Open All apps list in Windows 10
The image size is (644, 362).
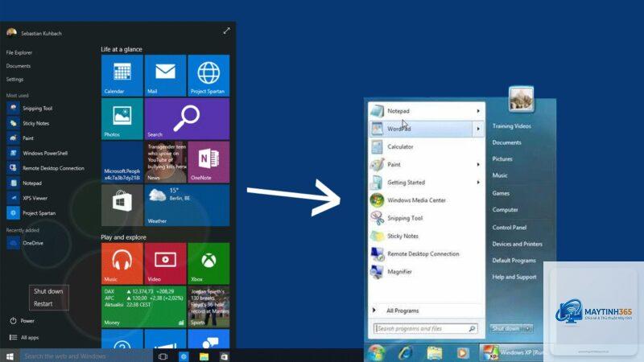pyautogui.click(x=25, y=337)
